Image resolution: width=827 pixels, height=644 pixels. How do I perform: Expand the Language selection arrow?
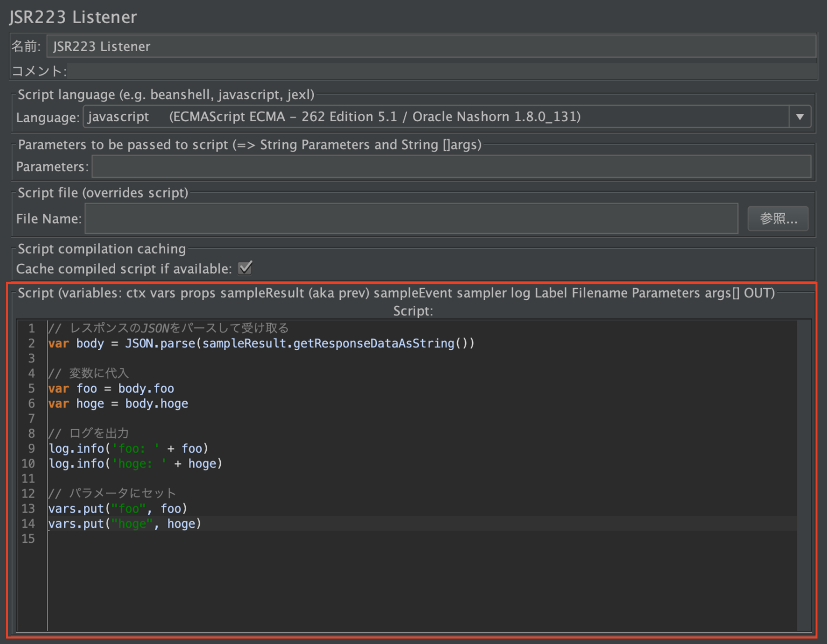[801, 116]
